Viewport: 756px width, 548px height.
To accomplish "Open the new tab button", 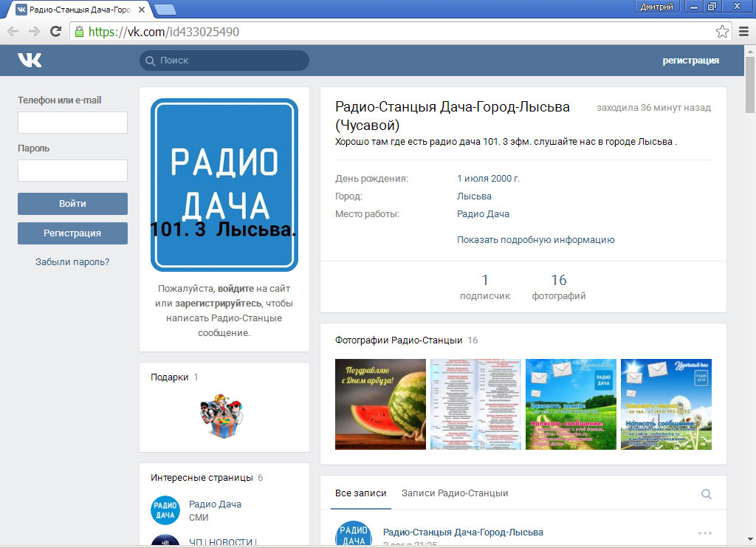I will pos(165,9).
